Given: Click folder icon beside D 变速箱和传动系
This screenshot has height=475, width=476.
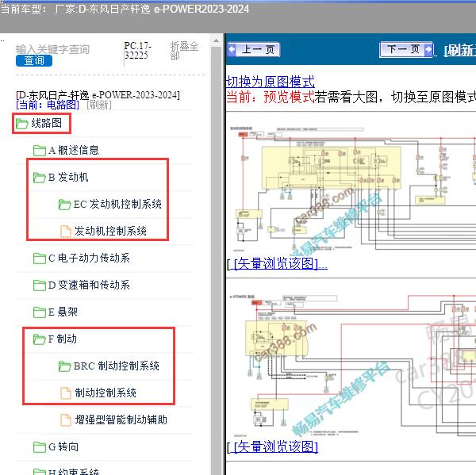Looking at the screenshot, I should 40,285.
